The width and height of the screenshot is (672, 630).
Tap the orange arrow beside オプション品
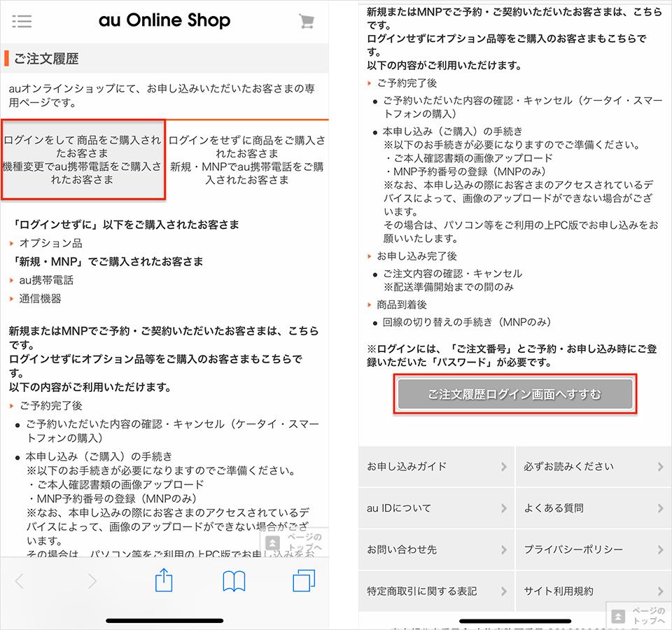(x=12, y=244)
